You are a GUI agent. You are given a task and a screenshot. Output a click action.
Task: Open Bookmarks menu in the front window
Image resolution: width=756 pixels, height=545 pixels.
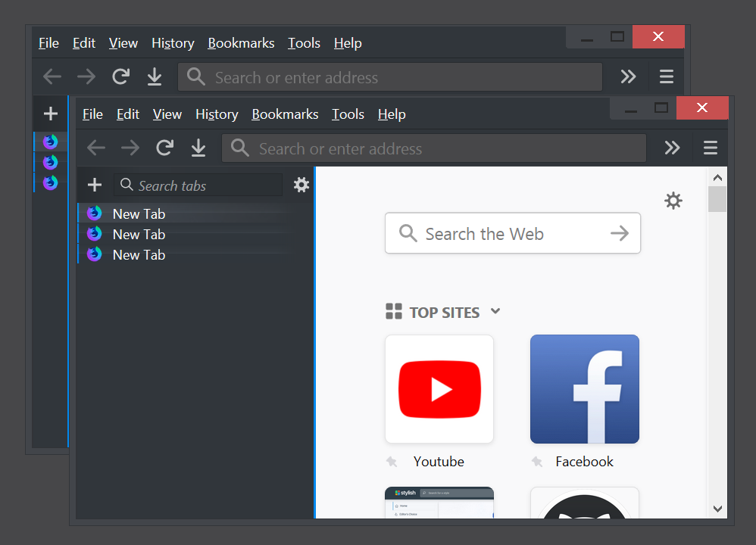pyautogui.click(x=285, y=114)
